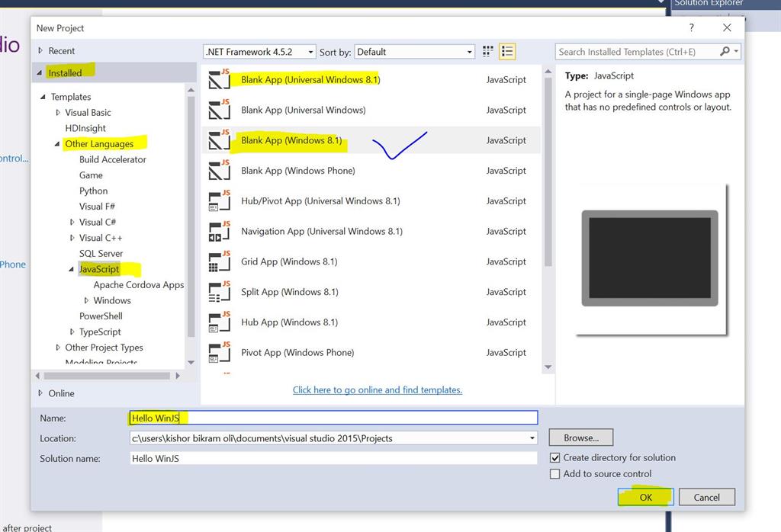The width and height of the screenshot is (781, 532).
Task: Select Blank App (Universal Windows 8.1) template icon
Action: 219,79
